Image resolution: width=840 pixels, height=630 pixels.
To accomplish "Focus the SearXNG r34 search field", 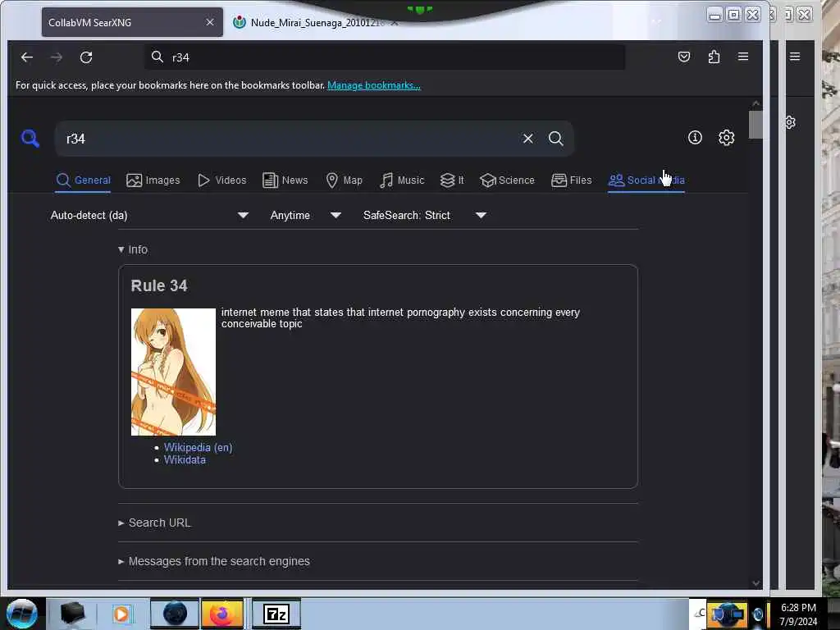I will point(290,139).
